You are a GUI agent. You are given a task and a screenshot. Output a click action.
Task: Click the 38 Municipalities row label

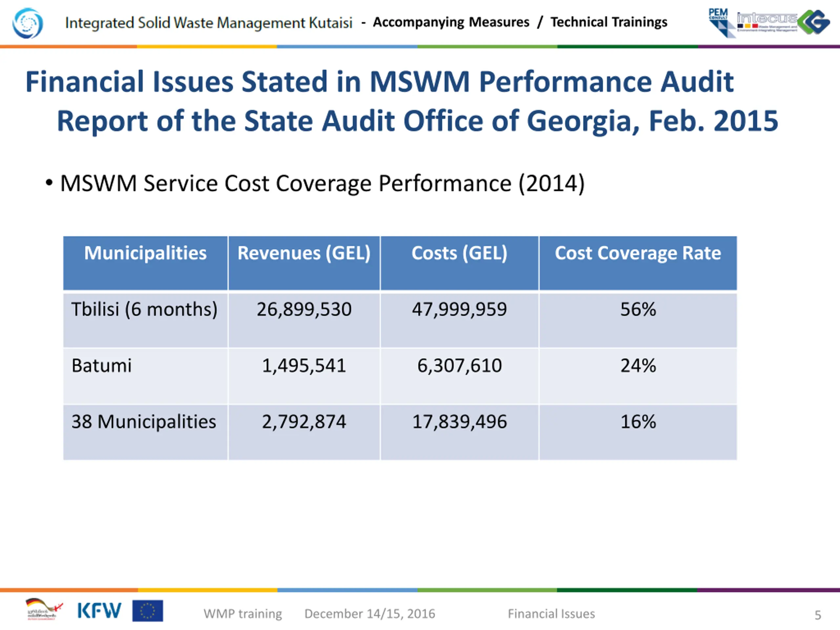pos(144,422)
